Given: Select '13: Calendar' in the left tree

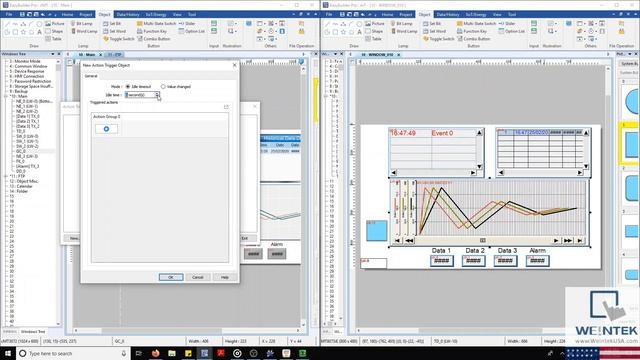Looking at the screenshot, I should click(x=21, y=186).
